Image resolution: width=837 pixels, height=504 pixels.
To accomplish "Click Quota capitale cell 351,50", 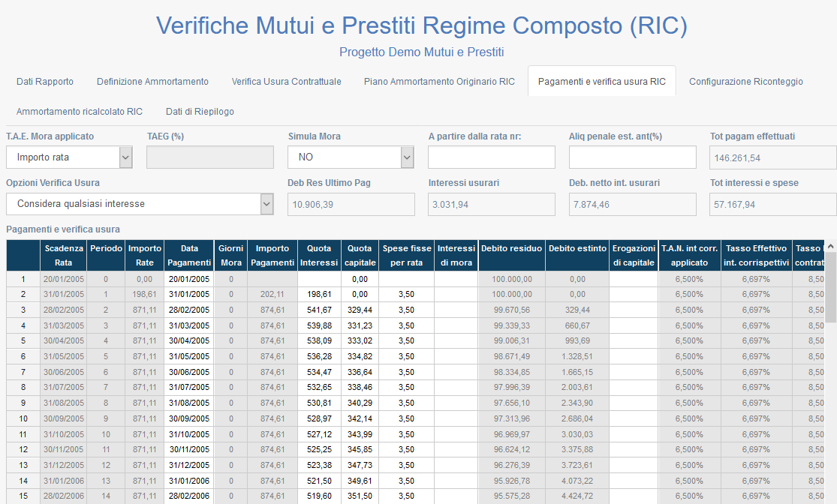I will click(x=360, y=496).
